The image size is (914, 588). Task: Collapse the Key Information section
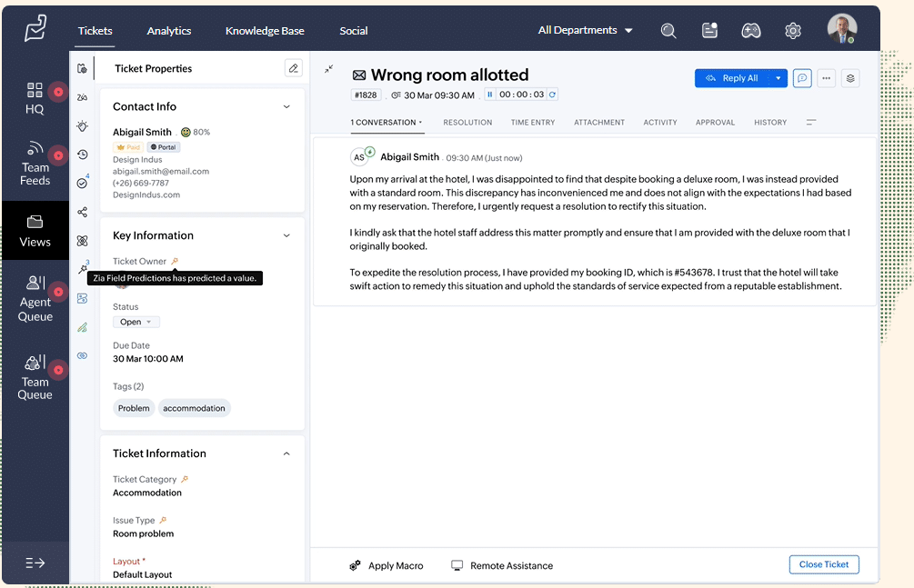[x=286, y=235]
